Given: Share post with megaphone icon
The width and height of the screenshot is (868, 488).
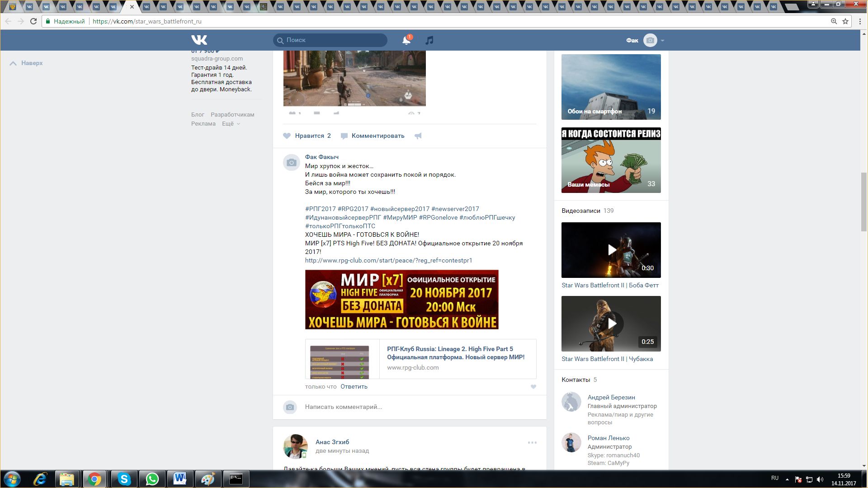Looking at the screenshot, I should 418,136.
